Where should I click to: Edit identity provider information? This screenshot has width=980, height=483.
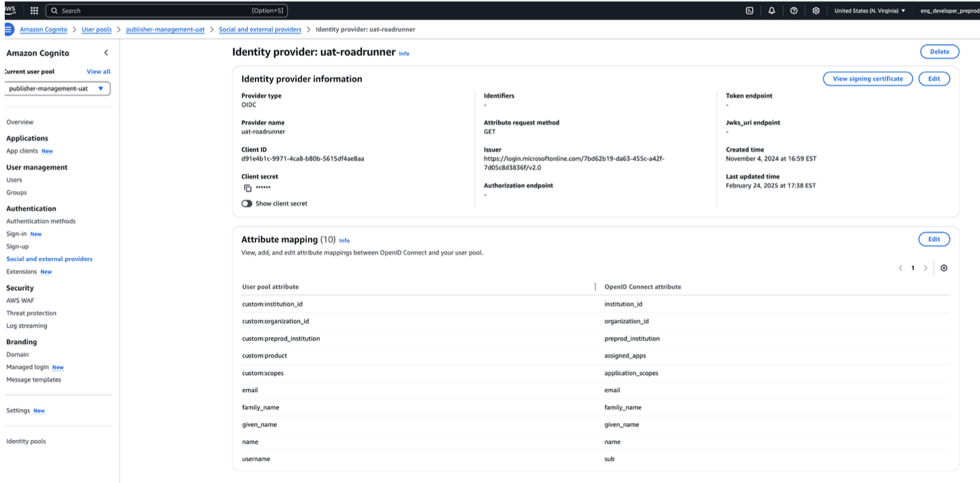click(934, 78)
